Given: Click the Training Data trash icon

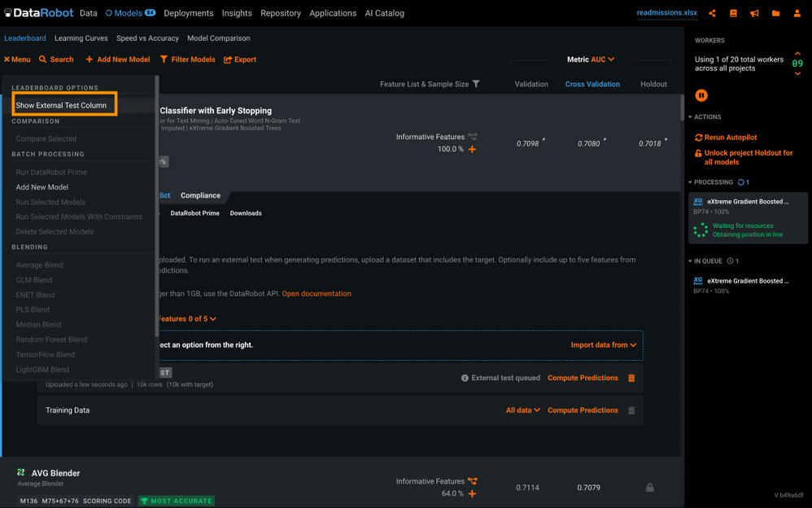Looking at the screenshot, I should 631,410.
